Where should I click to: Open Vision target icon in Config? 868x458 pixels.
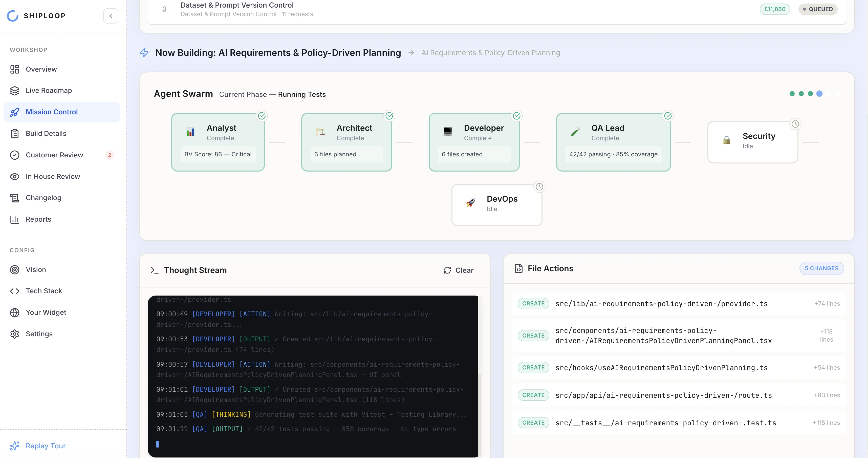tap(14, 269)
